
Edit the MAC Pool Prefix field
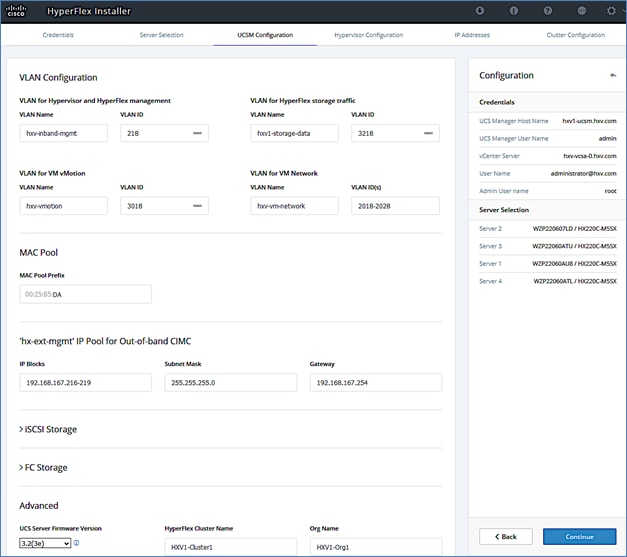tap(86, 294)
